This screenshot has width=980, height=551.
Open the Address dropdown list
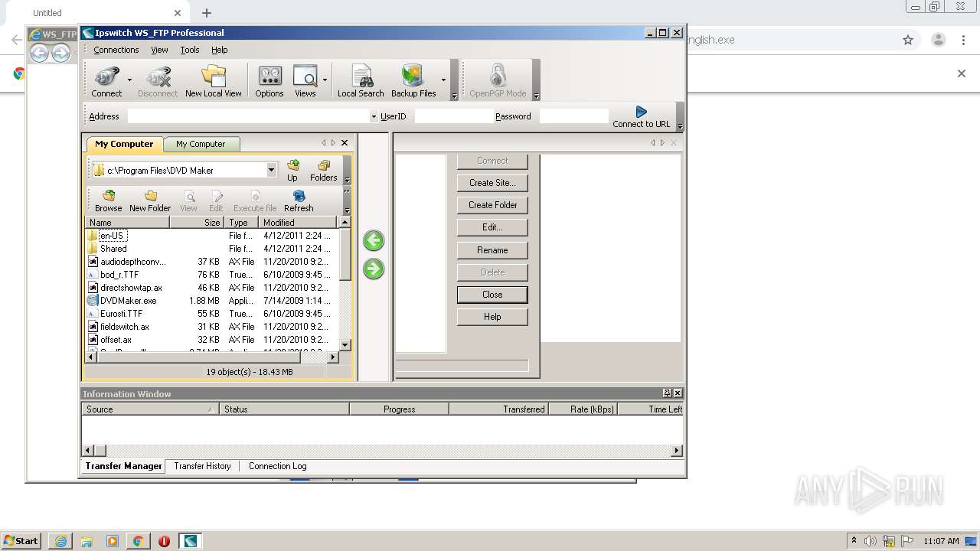[374, 116]
